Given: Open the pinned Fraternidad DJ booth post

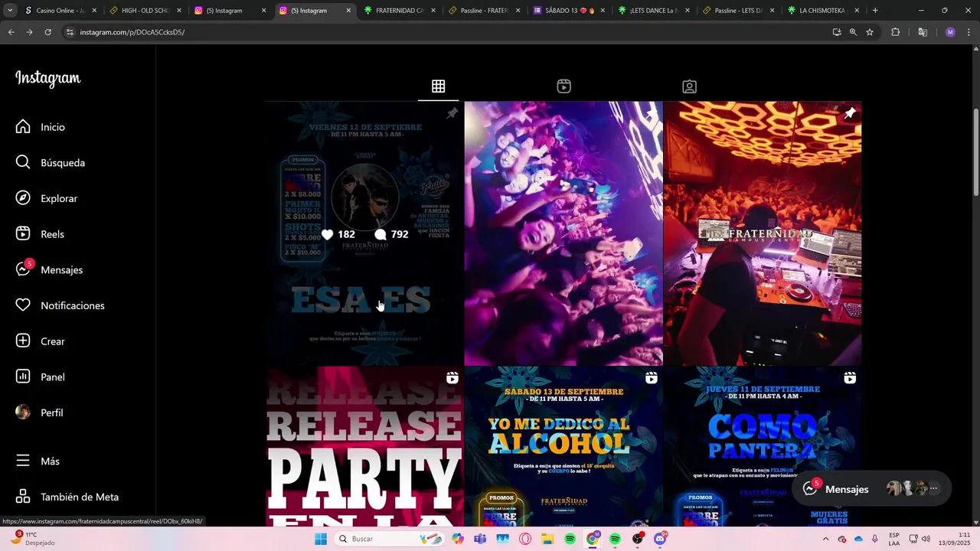Looking at the screenshot, I should (763, 233).
